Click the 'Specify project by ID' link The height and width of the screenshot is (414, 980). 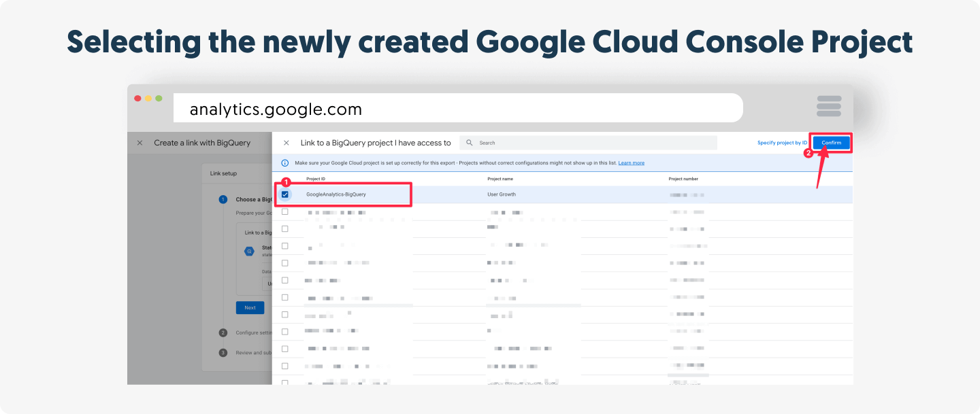pyautogui.click(x=782, y=143)
